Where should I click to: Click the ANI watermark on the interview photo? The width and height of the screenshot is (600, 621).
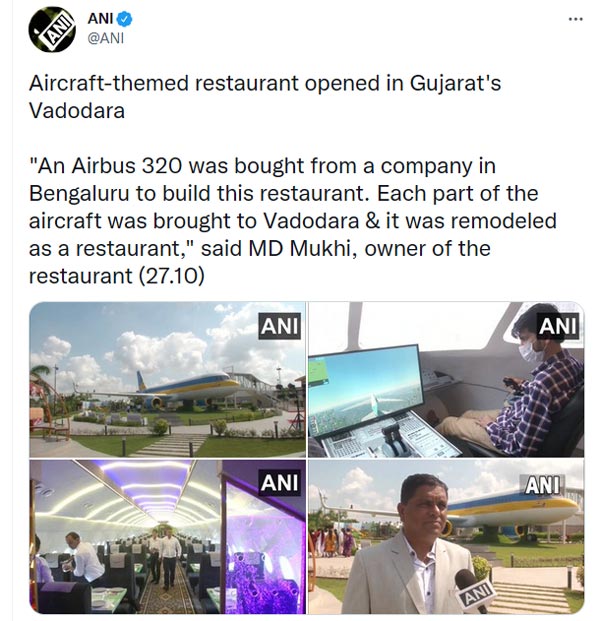[543, 485]
